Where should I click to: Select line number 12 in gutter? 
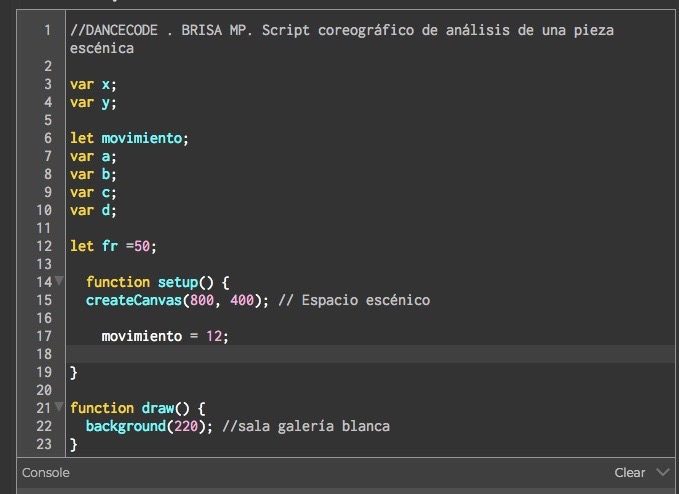44,246
